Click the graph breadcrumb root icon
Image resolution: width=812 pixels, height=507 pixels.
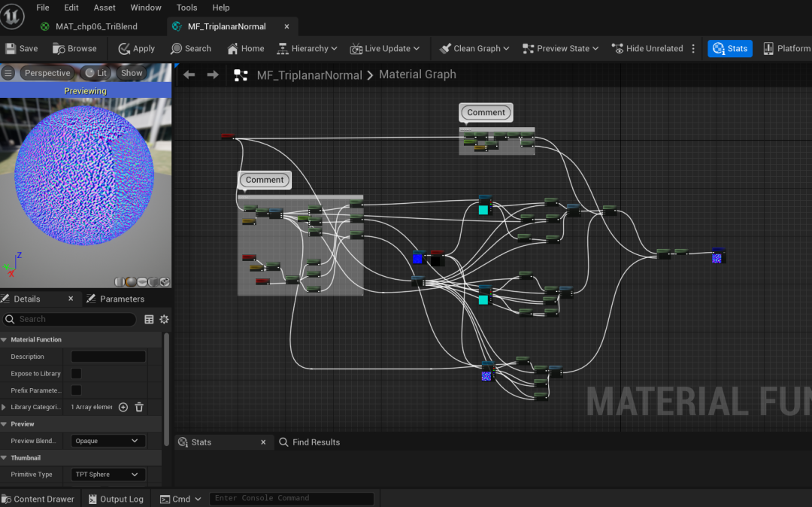tap(241, 75)
